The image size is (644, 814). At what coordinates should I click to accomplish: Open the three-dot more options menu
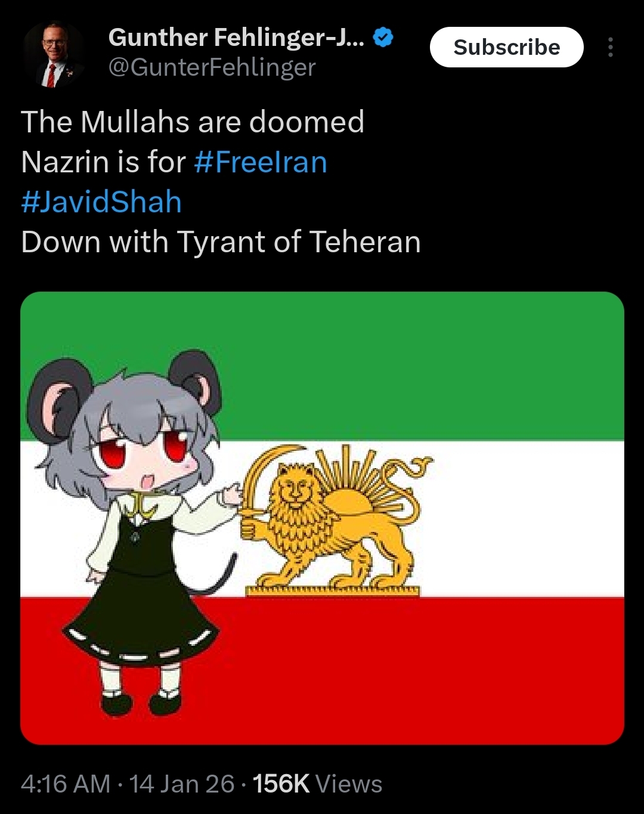click(x=610, y=47)
